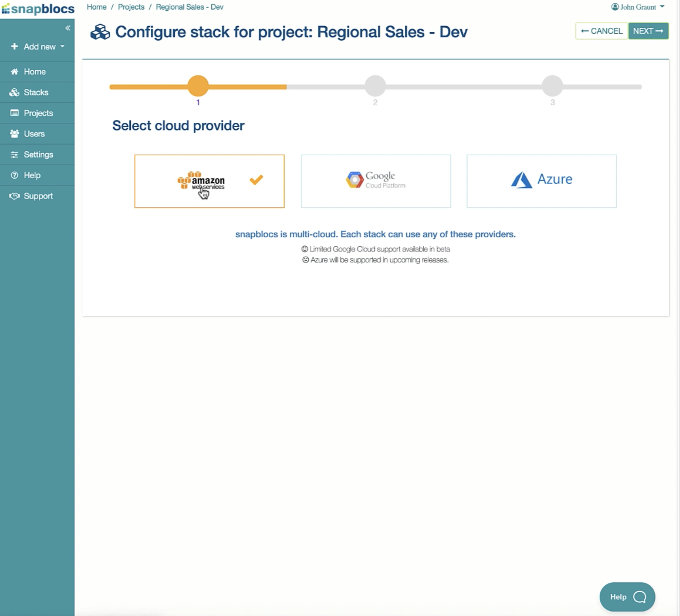680x616 pixels.
Task: Collapse the sidebar with double chevron
Action: pyautogui.click(x=67, y=28)
